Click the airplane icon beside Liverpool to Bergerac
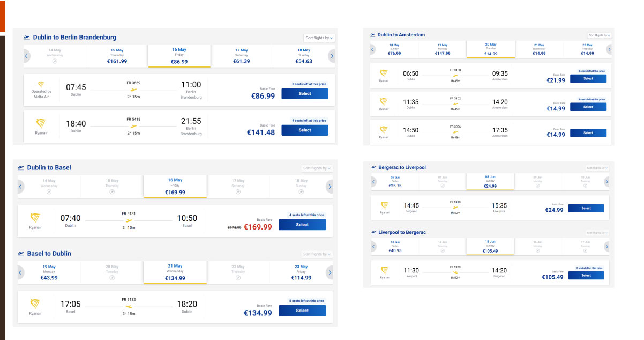 (x=373, y=232)
